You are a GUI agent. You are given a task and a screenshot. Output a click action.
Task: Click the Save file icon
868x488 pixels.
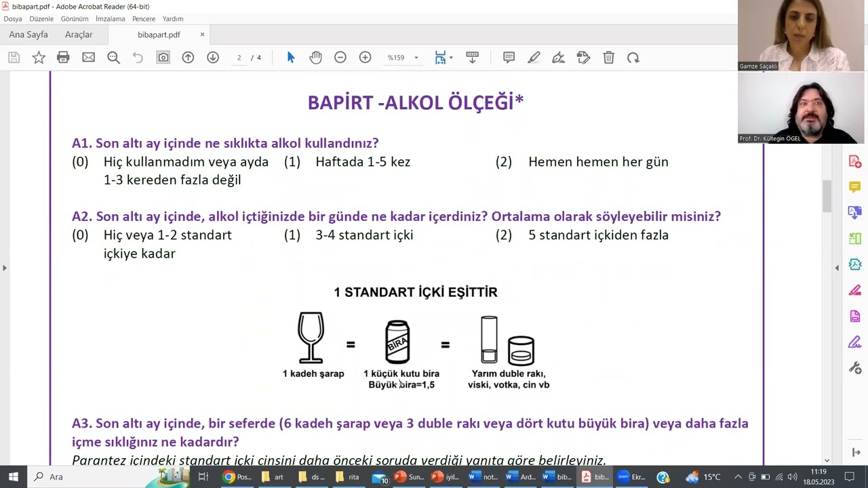pyautogui.click(x=14, y=58)
